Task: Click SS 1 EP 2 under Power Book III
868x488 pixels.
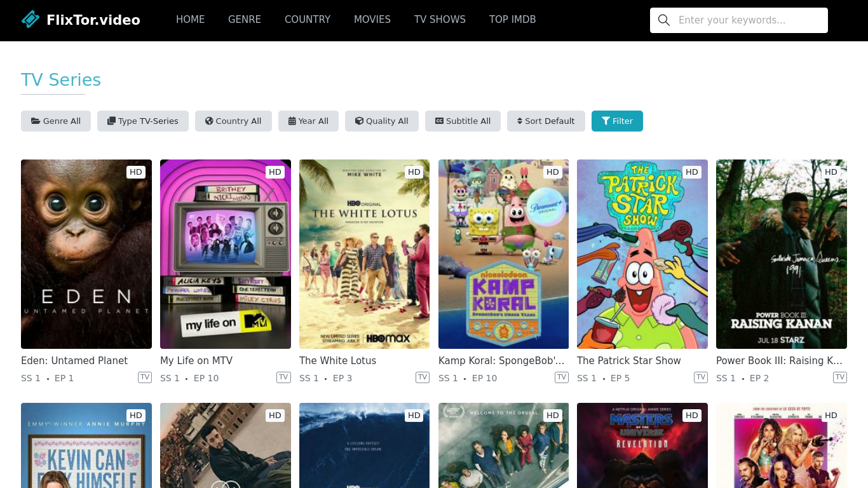Action: point(743,378)
